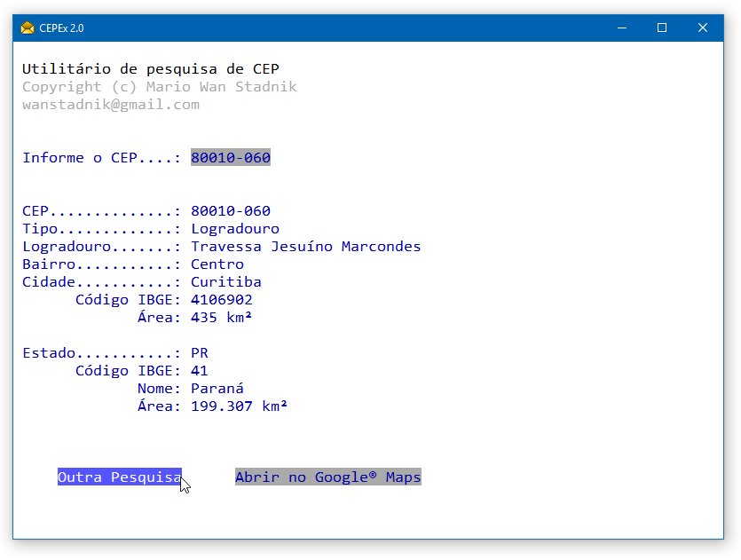Screen dimensions: 741x560
Task: Minimize the CEPEx 2.0 window
Action: click(620, 28)
